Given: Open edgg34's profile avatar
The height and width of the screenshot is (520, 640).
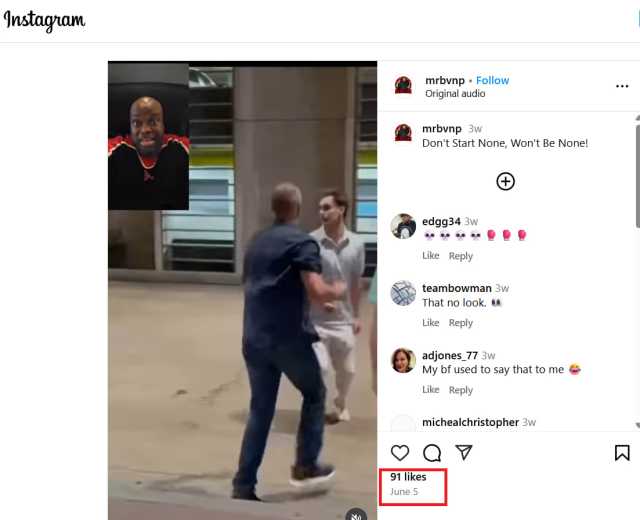Looking at the screenshot, I should click(403, 226).
